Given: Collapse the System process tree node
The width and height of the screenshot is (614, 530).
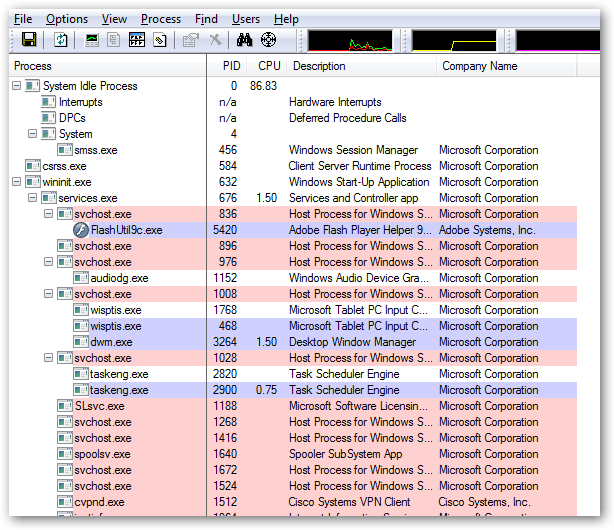Looking at the screenshot, I should [x=33, y=134].
